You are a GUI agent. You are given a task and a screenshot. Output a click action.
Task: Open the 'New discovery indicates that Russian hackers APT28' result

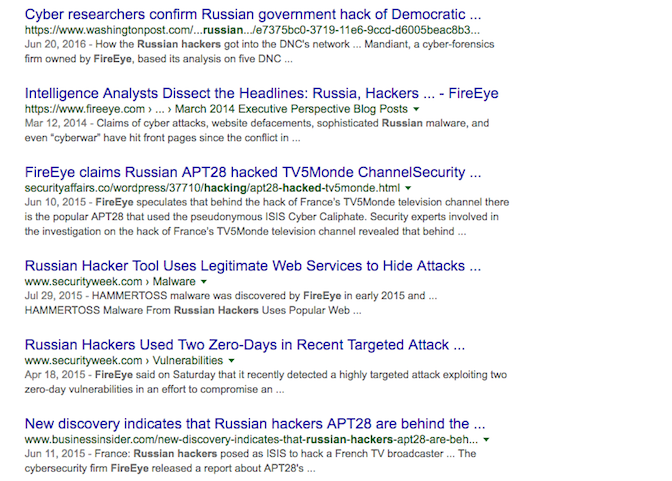tap(255, 424)
